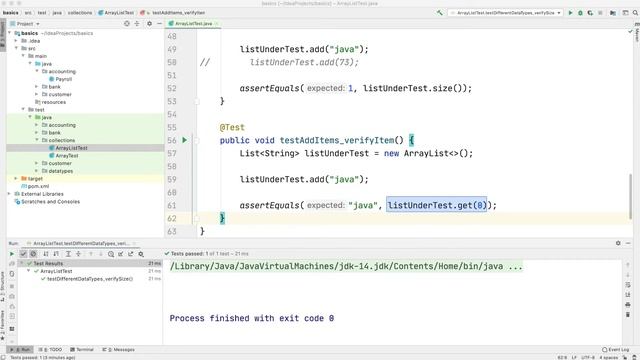Screen dimensions: 640x360
Task: Clear console output trash icon
Action: click(628, 315)
